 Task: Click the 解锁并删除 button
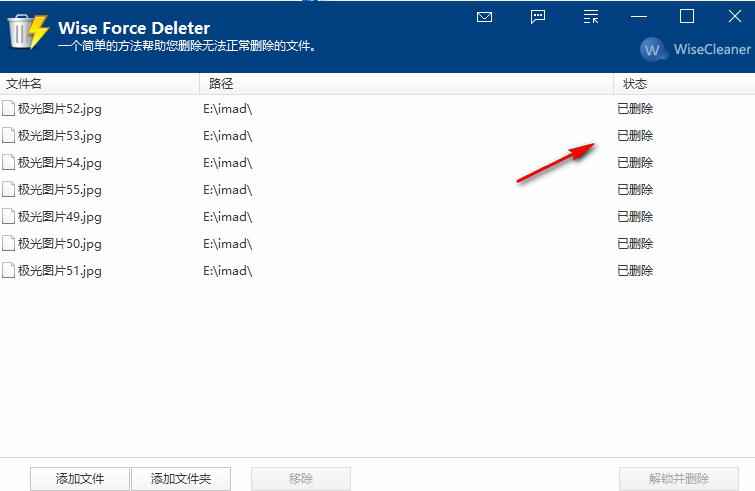679,478
